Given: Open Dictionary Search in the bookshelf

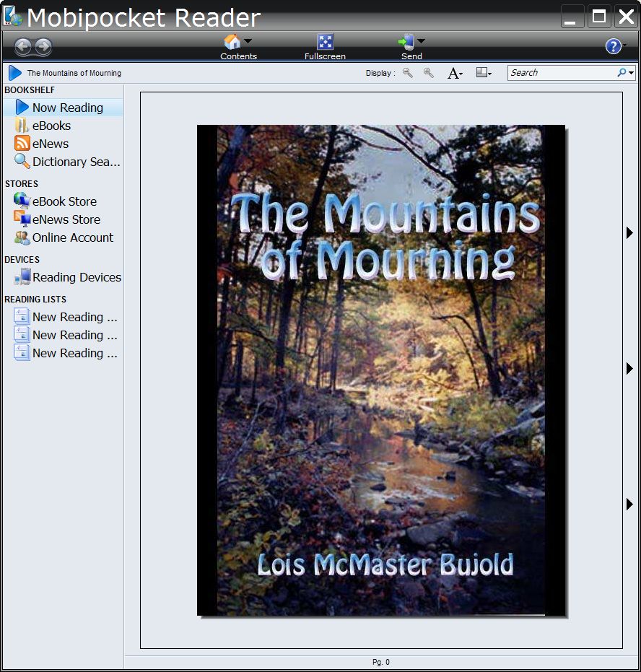Looking at the screenshot, I should coord(63,162).
